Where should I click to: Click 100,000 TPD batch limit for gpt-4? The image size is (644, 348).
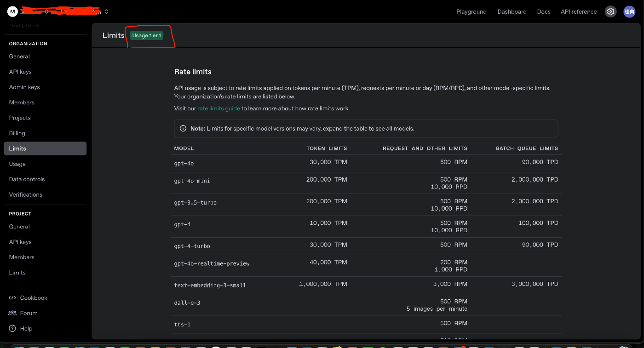tap(538, 223)
